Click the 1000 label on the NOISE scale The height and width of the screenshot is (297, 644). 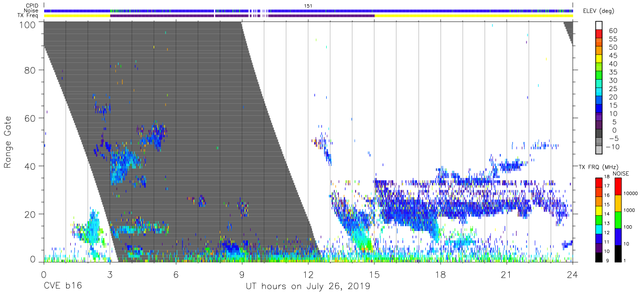[x=629, y=211]
